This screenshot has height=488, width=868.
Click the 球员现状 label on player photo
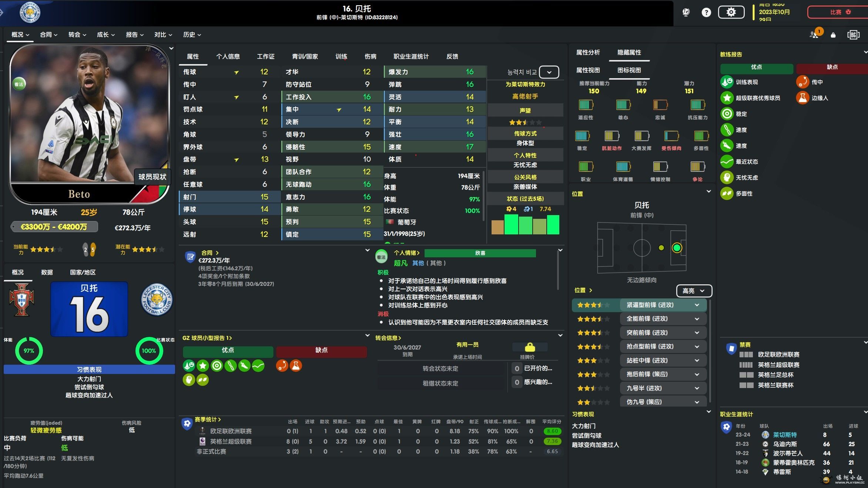(152, 177)
